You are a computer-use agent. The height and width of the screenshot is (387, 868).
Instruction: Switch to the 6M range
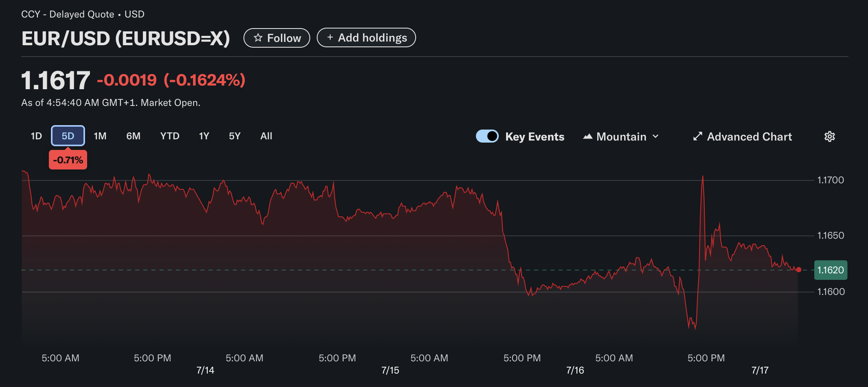[133, 136]
